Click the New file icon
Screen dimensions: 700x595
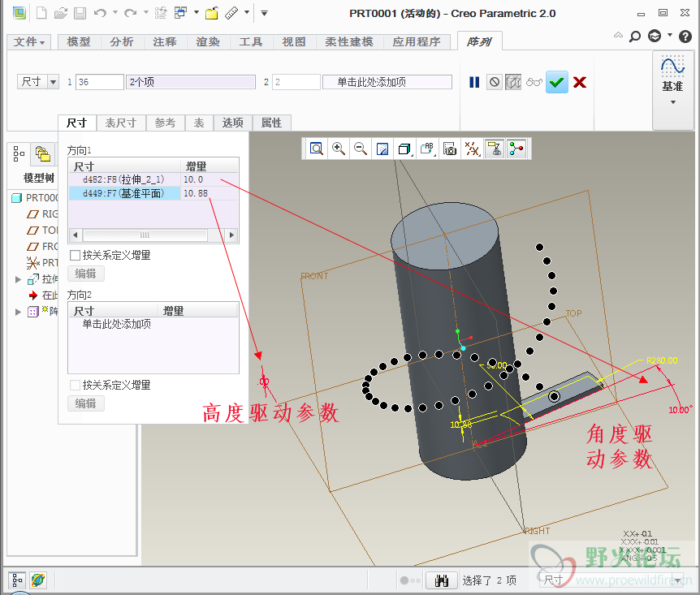click(x=41, y=13)
